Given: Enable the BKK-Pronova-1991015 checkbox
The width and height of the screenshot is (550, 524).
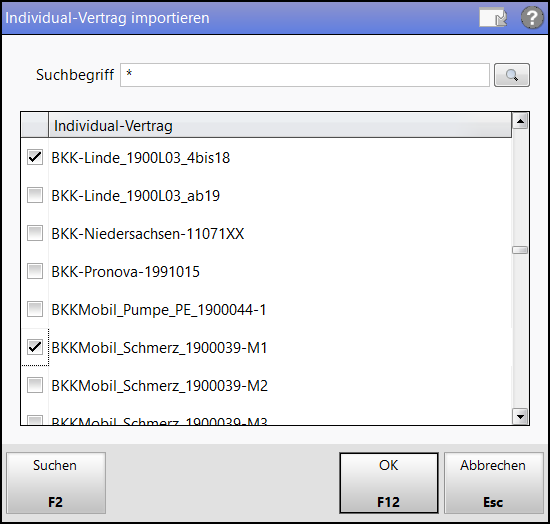Looking at the screenshot, I should 35,271.
